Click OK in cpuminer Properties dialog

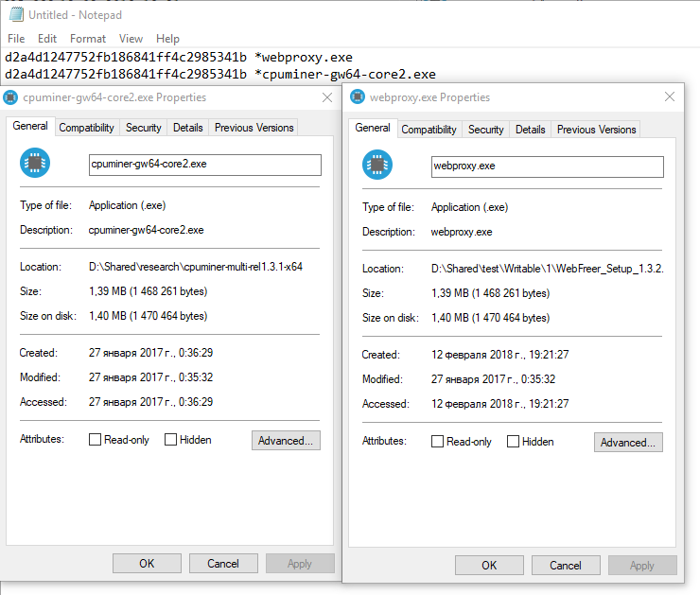tap(147, 563)
